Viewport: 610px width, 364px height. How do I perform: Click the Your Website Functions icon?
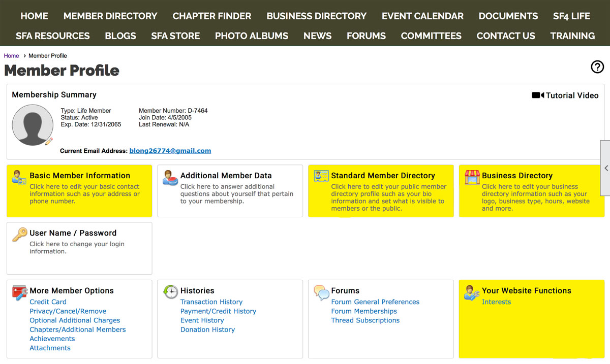coord(472,292)
